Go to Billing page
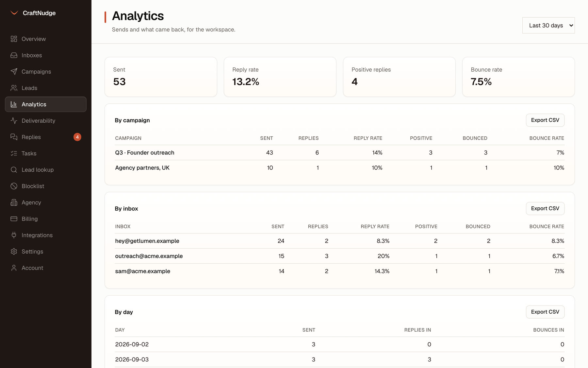This screenshot has height=368, width=588. (x=46, y=219)
